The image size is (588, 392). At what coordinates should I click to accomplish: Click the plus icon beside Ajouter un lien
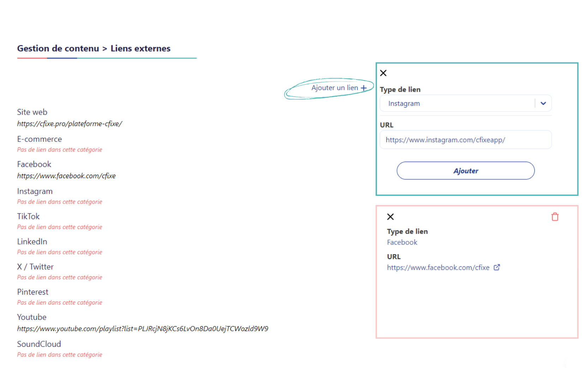pyautogui.click(x=364, y=88)
